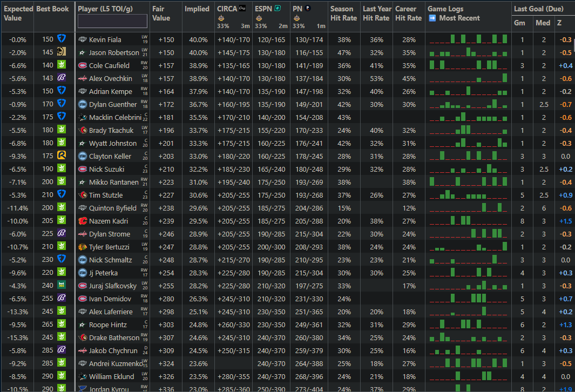
Task: Click the Kings team logo beside Kevin Fiala
Action: tap(83, 39)
